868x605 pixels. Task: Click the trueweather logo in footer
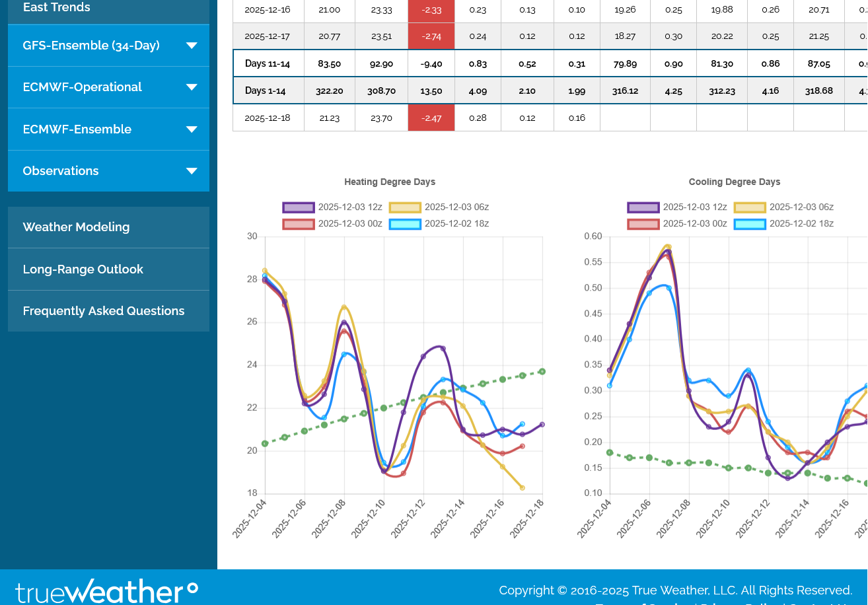106,591
